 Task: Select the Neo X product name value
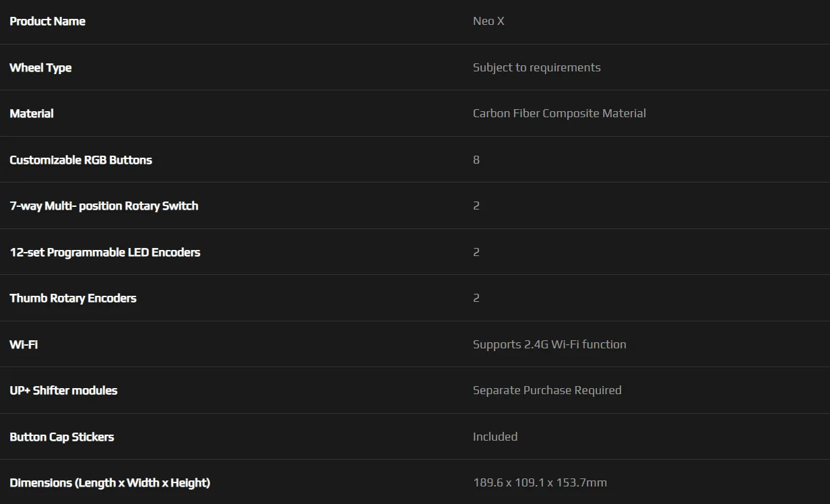coord(488,21)
